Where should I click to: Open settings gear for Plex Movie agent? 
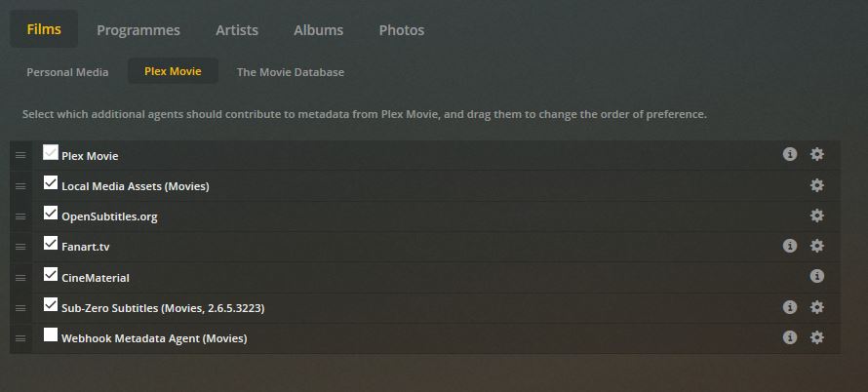817,154
